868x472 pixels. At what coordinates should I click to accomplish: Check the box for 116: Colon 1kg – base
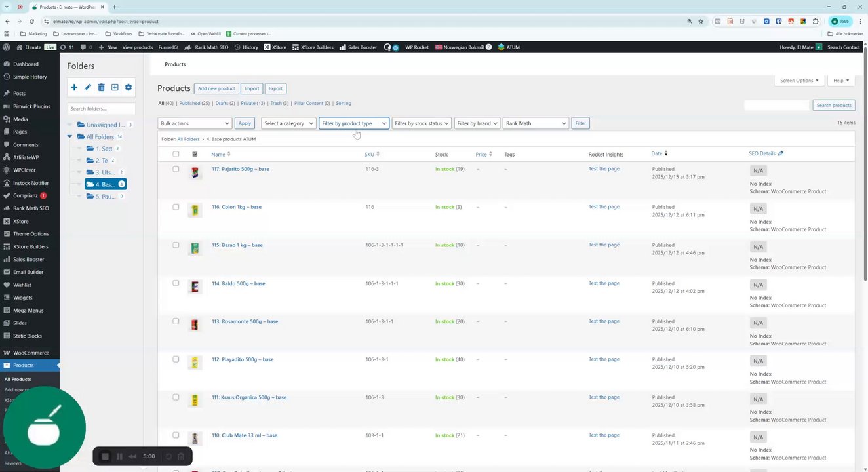176,207
